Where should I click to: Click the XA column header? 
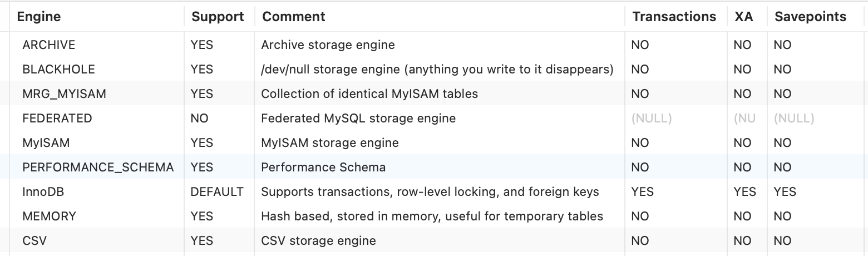tap(743, 17)
